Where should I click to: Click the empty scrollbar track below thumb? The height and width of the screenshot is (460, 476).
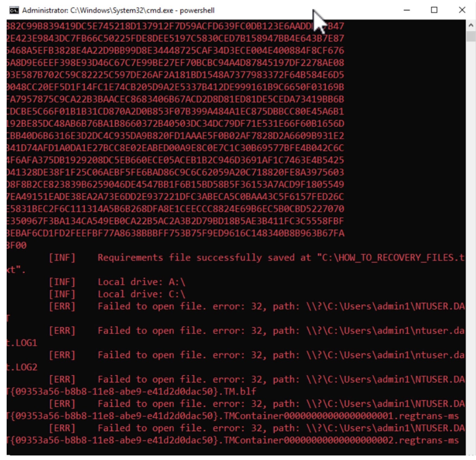471,242
